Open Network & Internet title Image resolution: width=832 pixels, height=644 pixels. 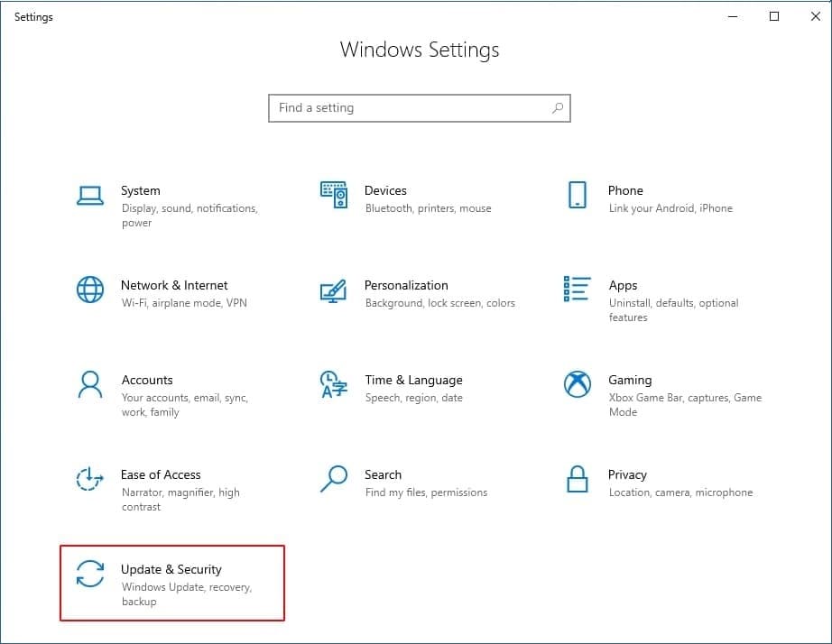point(174,285)
